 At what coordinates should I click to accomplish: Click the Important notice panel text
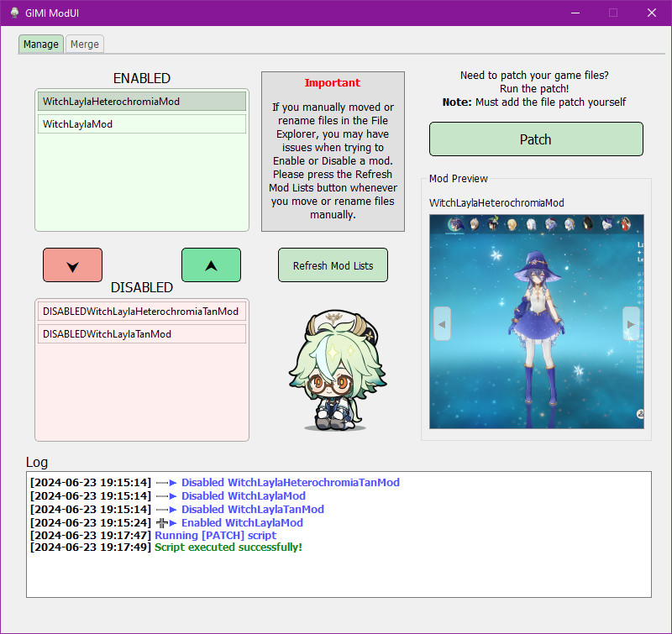pos(333,151)
